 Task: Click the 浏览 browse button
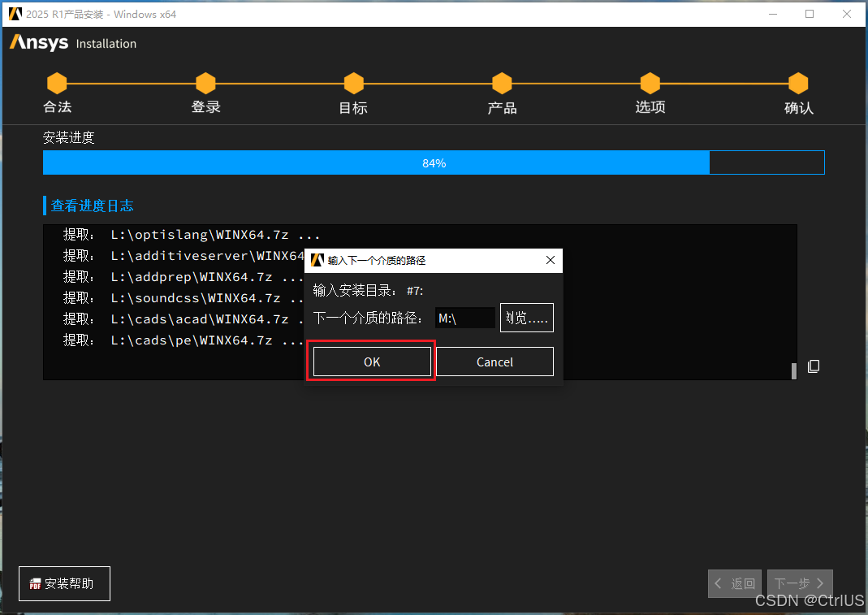tap(526, 318)
